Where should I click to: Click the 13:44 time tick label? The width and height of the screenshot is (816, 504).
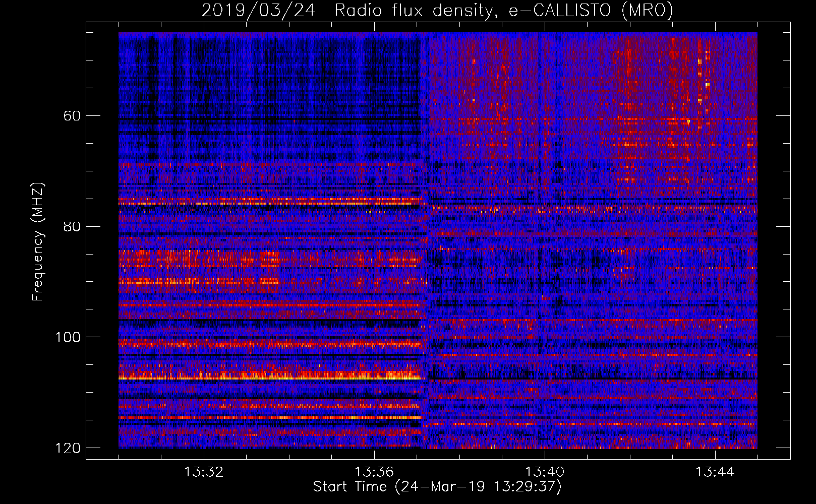[x=715, y=472]
